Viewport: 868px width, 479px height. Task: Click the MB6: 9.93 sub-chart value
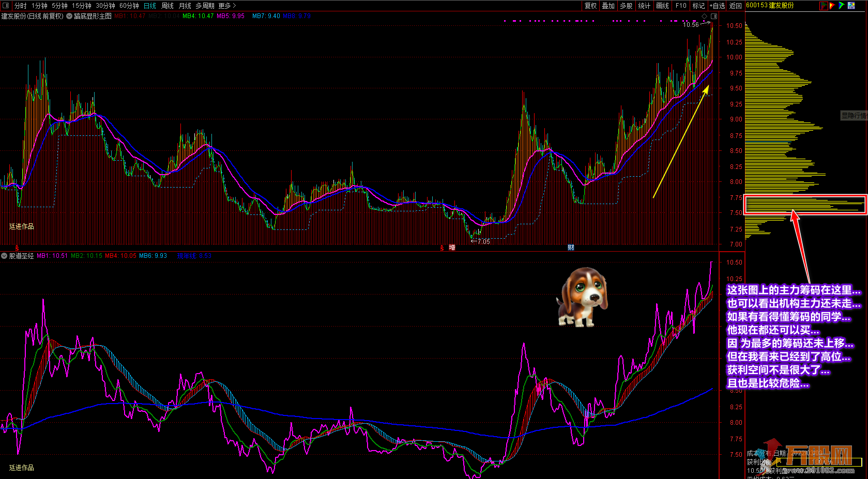(x=153, y=256)
